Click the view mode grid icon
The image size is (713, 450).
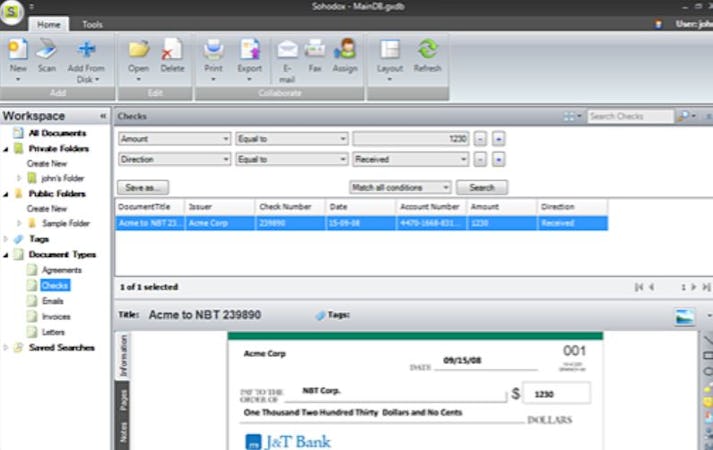tap(569, 116)
